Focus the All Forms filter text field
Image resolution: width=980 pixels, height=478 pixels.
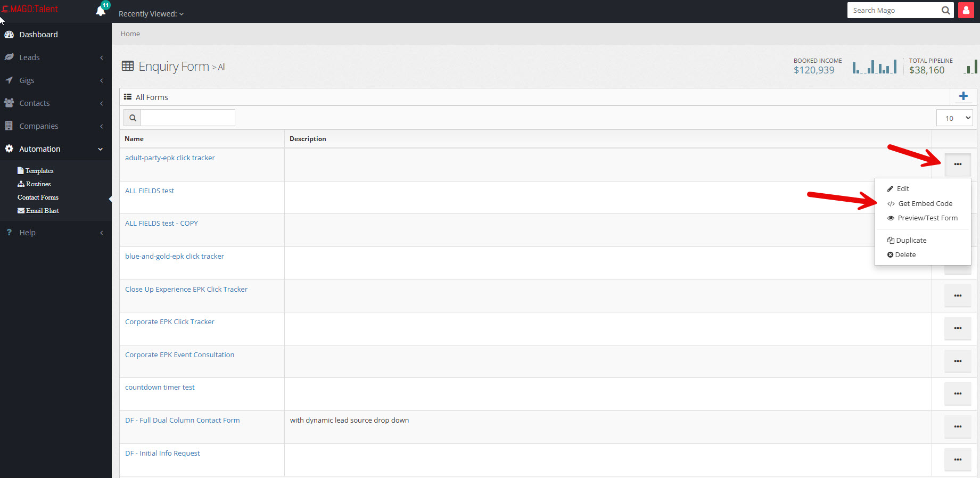click(x=188, y=118)
